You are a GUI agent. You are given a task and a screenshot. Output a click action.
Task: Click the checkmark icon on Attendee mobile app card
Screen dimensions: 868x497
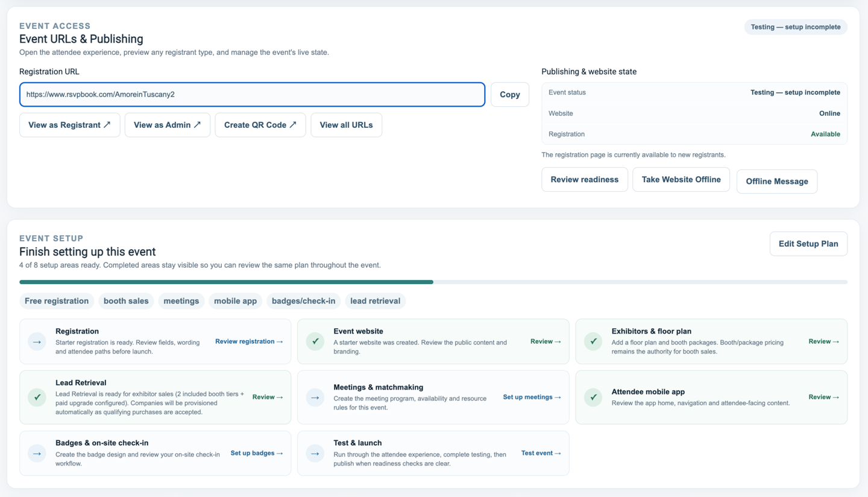point(593,397)
